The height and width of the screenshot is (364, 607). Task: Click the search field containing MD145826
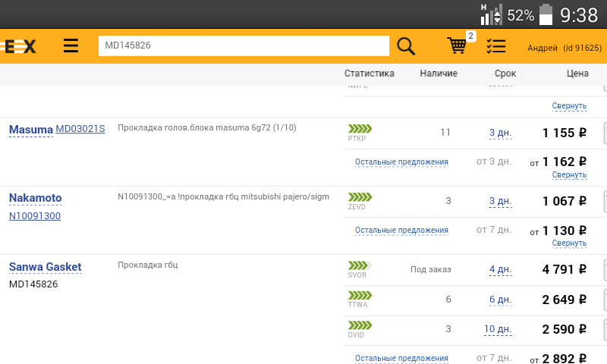click(x=244, y=45)
